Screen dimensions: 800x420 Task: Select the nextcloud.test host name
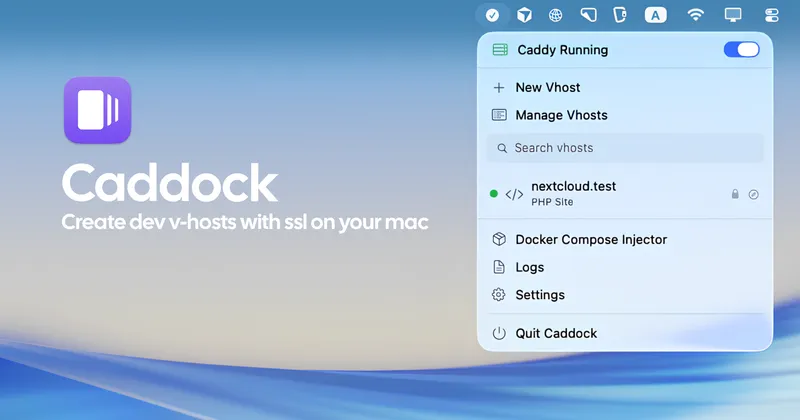pyautogui.click(x=573, y=186)
